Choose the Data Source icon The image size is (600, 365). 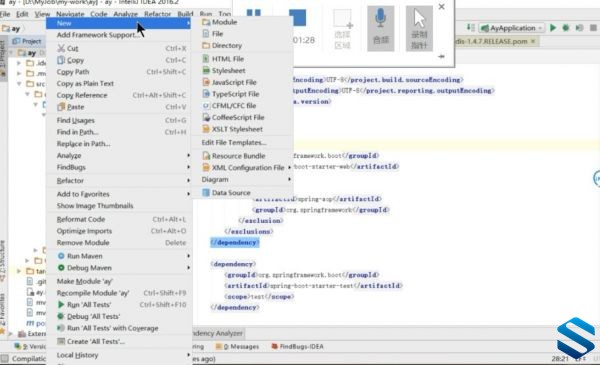pyautogui.click(x=206, y=193)
